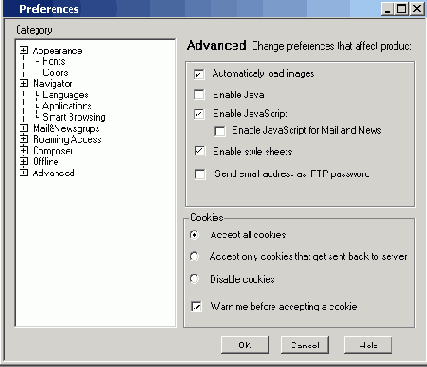Toggle Enable JavaScript for Mail and News
This screenshot has height=367, width=427.
[x=220, y=131]
